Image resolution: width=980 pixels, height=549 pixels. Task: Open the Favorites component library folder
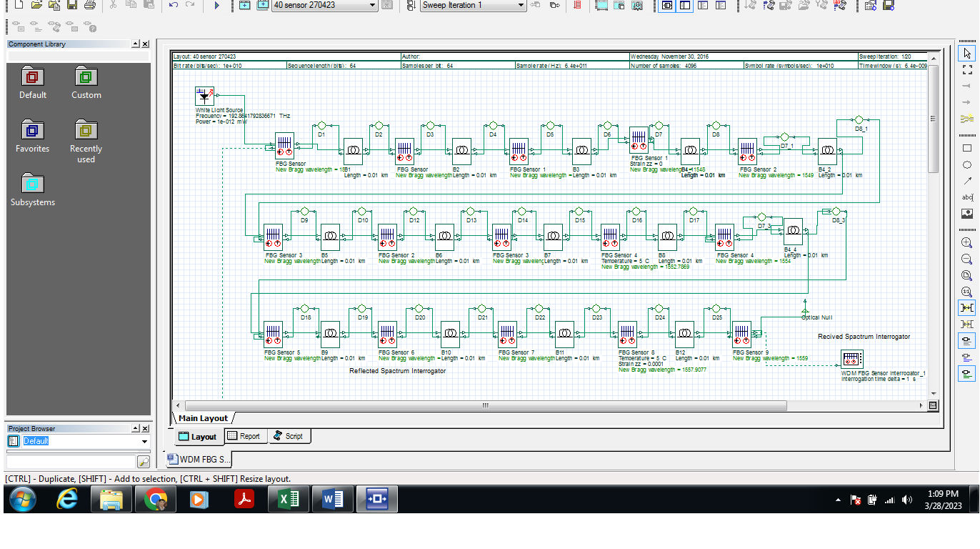tap(33, 136)
